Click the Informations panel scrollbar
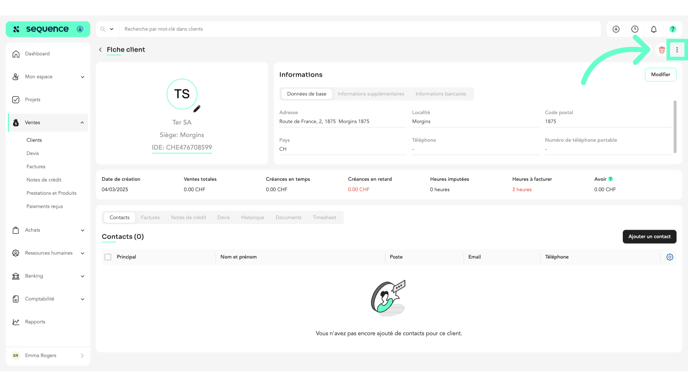This screenshot has height=387, width=688. point(675,127)
